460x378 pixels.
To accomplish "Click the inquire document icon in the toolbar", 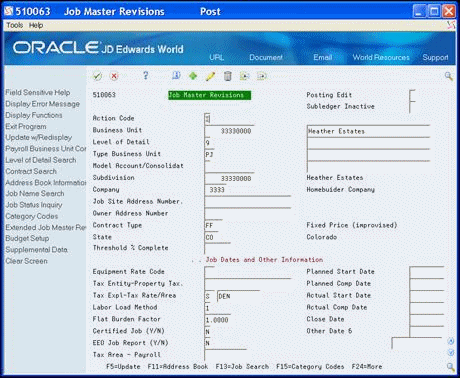I will click(176, 76).
